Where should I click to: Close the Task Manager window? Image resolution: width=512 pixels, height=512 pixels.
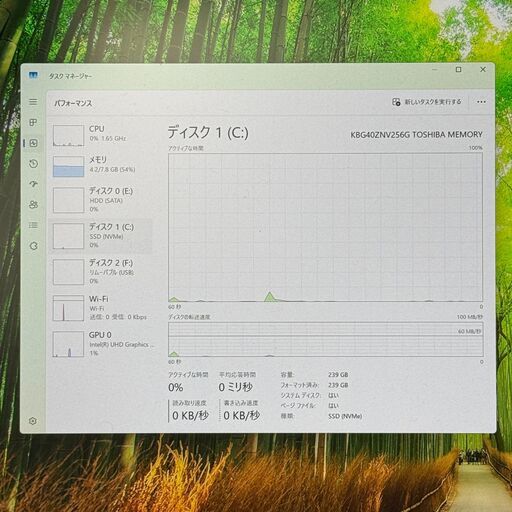(x=483, y=69)
